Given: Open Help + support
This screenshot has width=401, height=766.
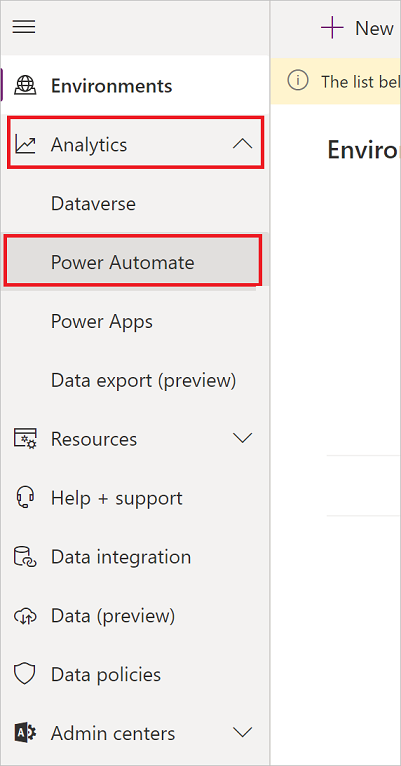Looking at the screenshot, I should pyautogui.click(x=135, y=498).
